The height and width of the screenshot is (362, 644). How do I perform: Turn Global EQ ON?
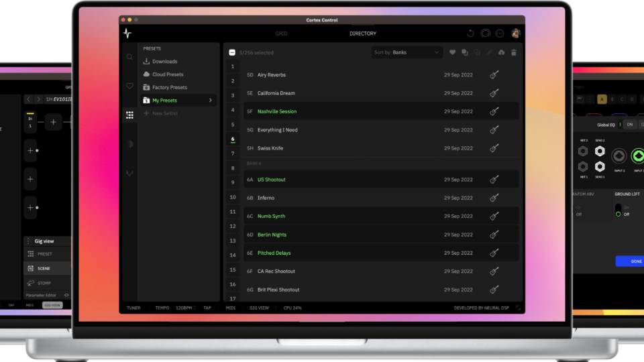pos(629,125)
